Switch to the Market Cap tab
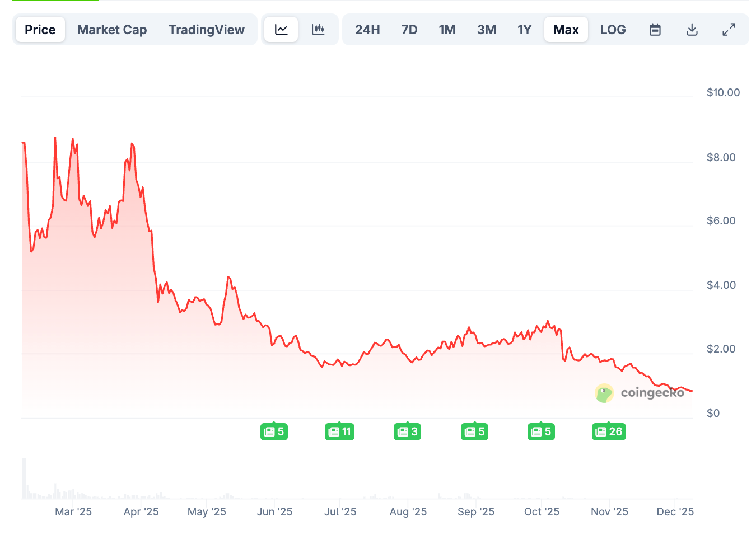The image size is (756, 535). pos(112,30)
